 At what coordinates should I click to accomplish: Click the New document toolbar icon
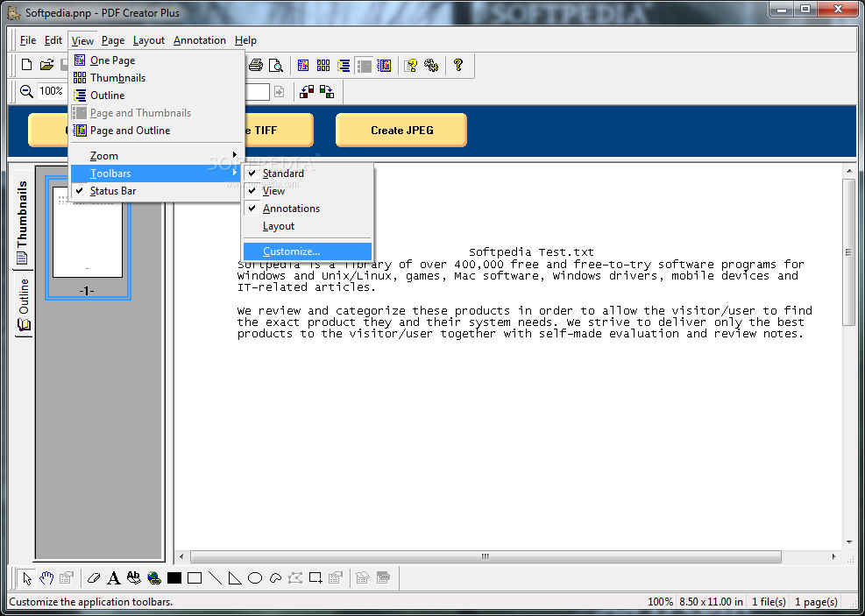click(x=26, y=65)
